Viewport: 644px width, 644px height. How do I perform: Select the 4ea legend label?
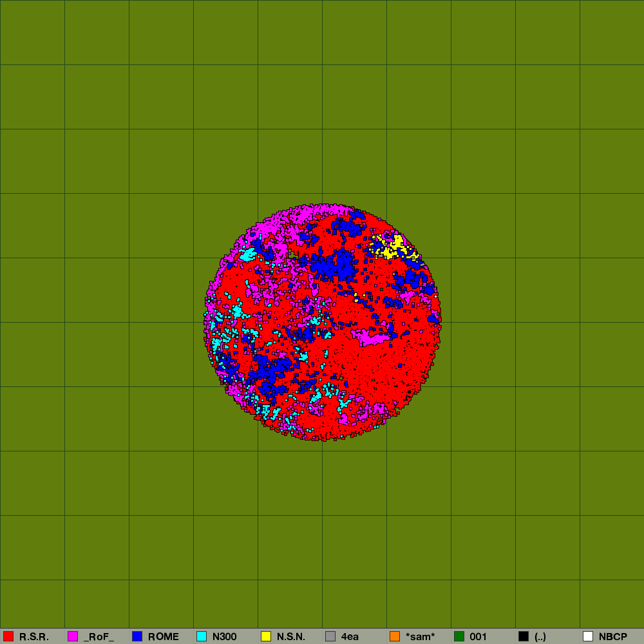350,637
